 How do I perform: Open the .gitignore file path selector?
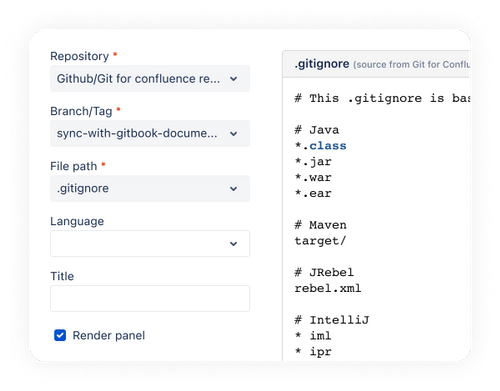pyautogui.click(x=150, y=189)
